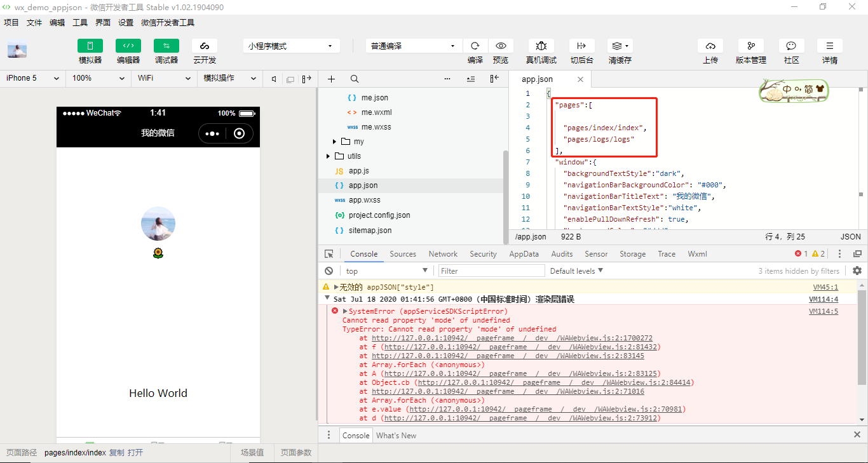Open the 详情 details panel
Screen dimensions: 868x463
830,46
